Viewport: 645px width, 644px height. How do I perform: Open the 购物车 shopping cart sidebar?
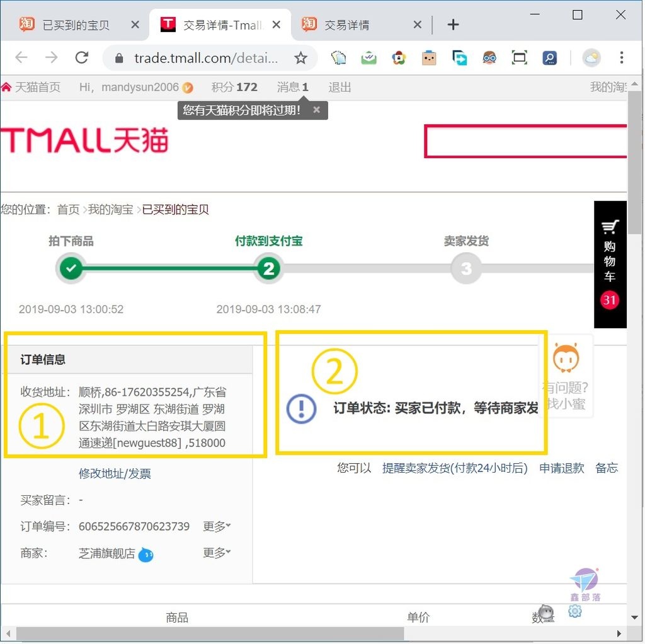[x=610, y=264]
